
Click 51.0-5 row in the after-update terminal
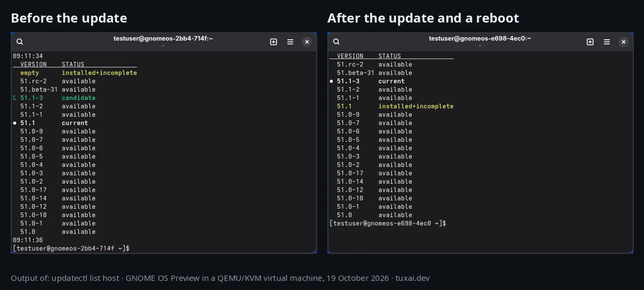(375, 140)
